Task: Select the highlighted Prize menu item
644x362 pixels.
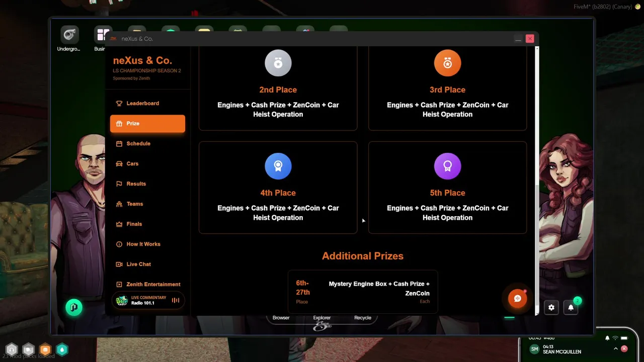Action: pos(147,124)
